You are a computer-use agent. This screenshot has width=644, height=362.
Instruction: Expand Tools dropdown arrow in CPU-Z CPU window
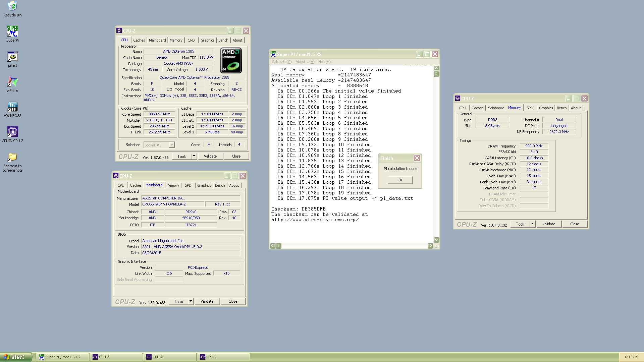[x=194, y=156]
